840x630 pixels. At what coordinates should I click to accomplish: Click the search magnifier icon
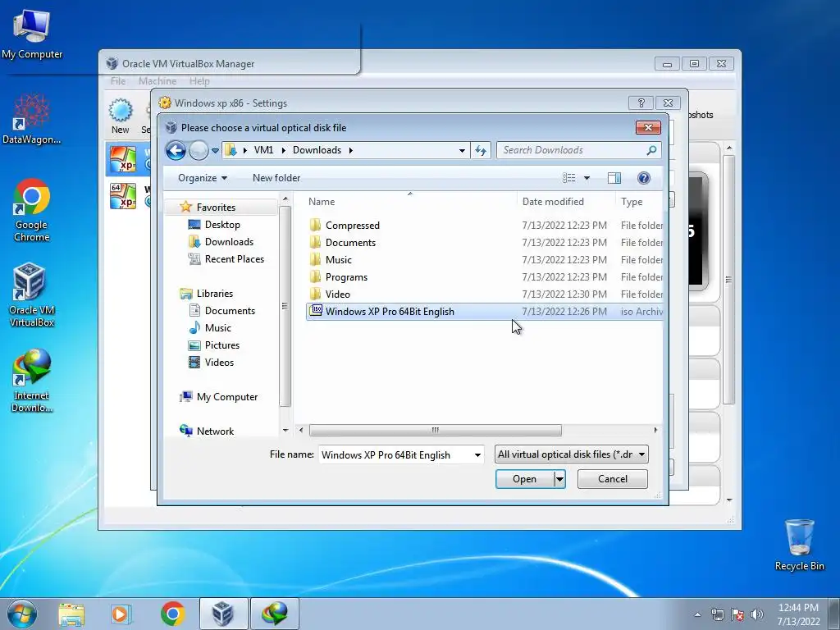click(x=651, y=151)
